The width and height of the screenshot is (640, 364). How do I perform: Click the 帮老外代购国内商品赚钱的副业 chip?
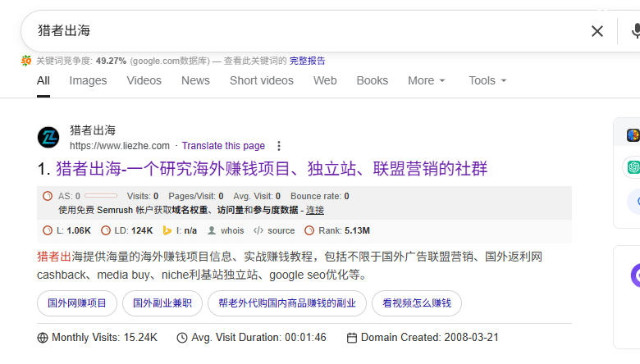click(287, 303)
